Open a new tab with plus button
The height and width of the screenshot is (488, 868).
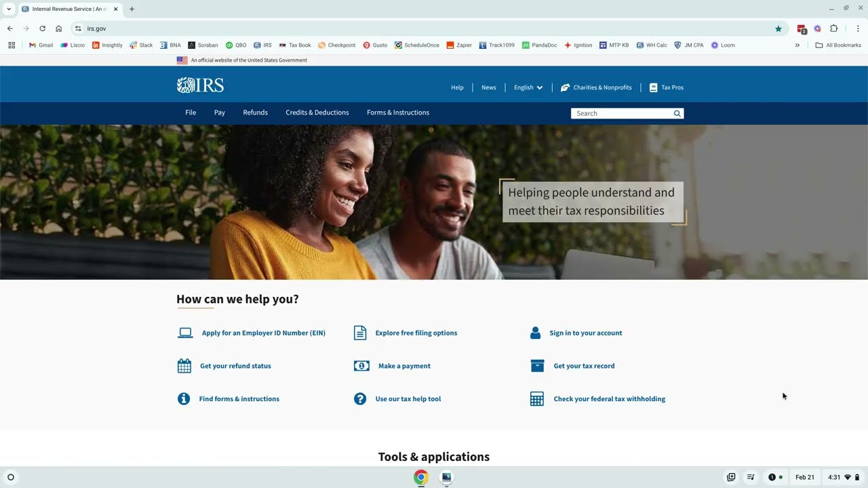pos(132,9)
